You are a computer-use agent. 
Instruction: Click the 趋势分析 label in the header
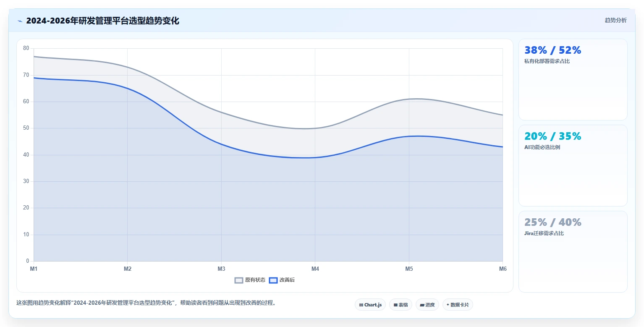[615, 21]
